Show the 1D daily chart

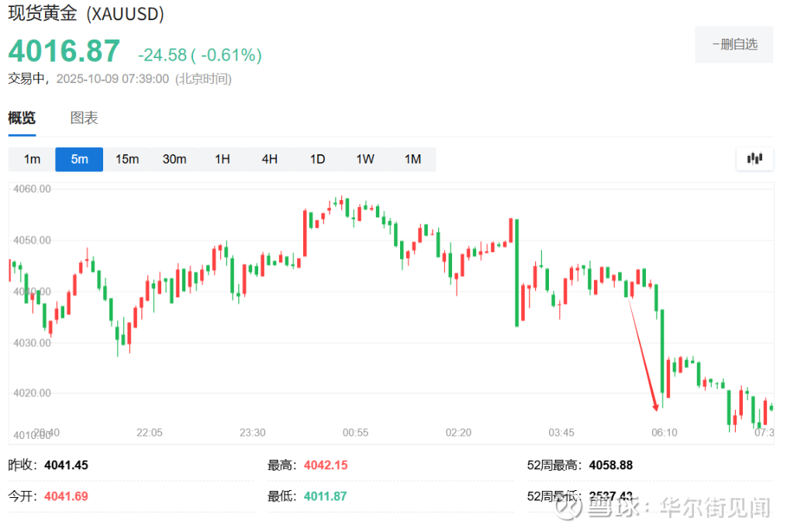(317, 159)
